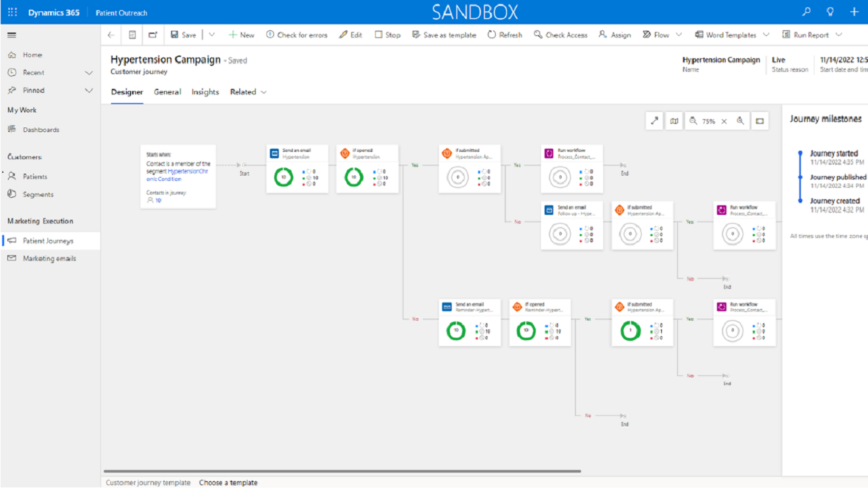The image size is (868, 488).
Task: Click the green progress ring on the Reminder email tile
Action: point(456,331)
